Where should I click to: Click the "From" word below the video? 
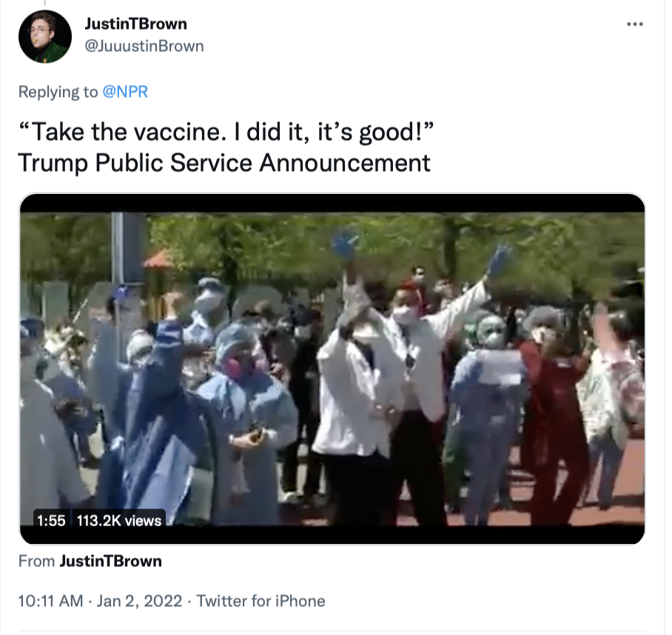(36, 561)
